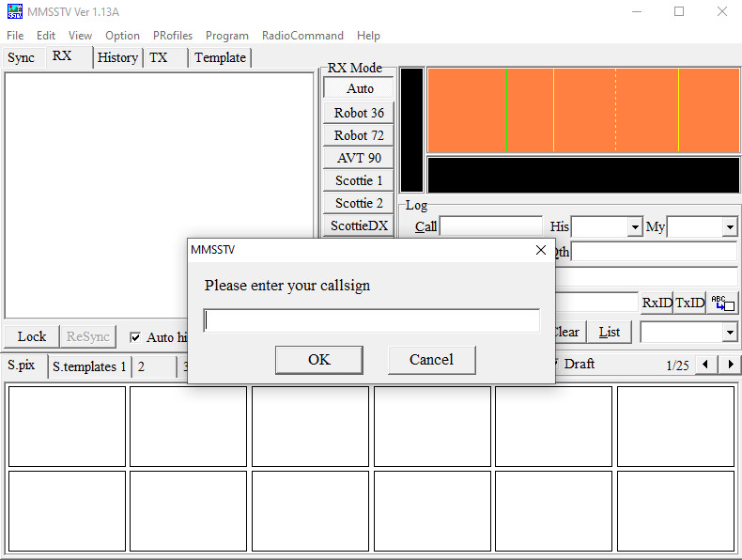
Task: Open the File menu
Action: (15, 36)
